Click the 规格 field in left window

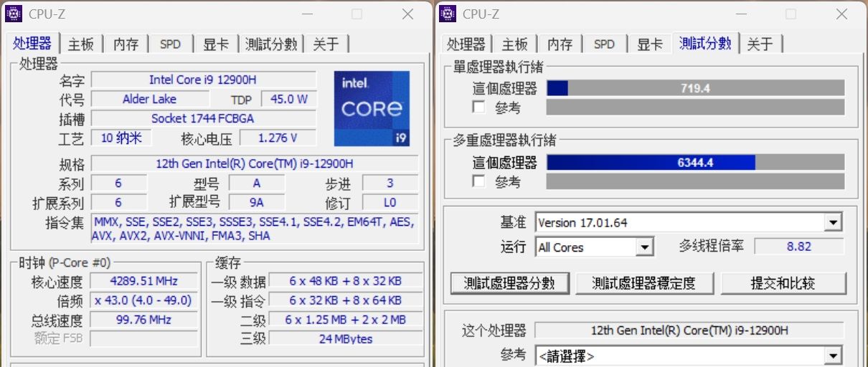255,163
